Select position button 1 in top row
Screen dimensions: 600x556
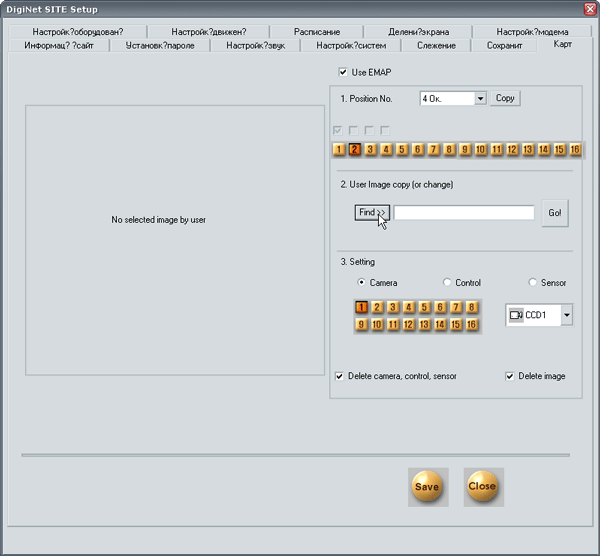coord(339,149)
